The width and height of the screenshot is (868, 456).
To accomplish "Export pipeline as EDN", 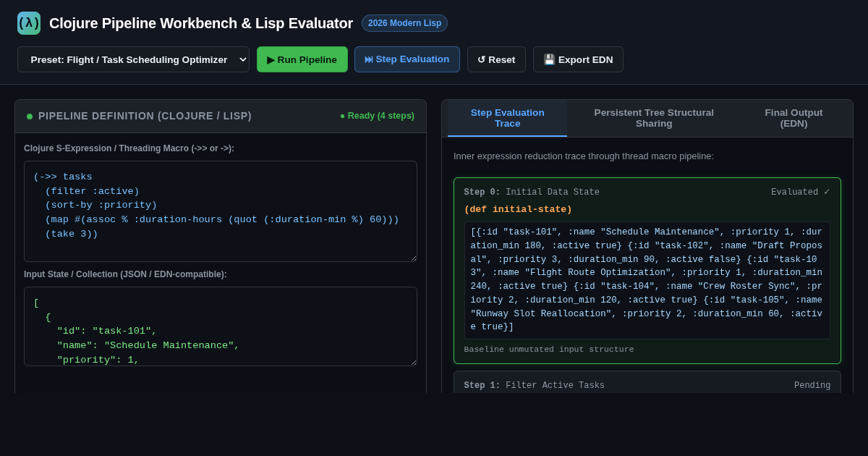I will pyautogui.click(x=578, y=59).
